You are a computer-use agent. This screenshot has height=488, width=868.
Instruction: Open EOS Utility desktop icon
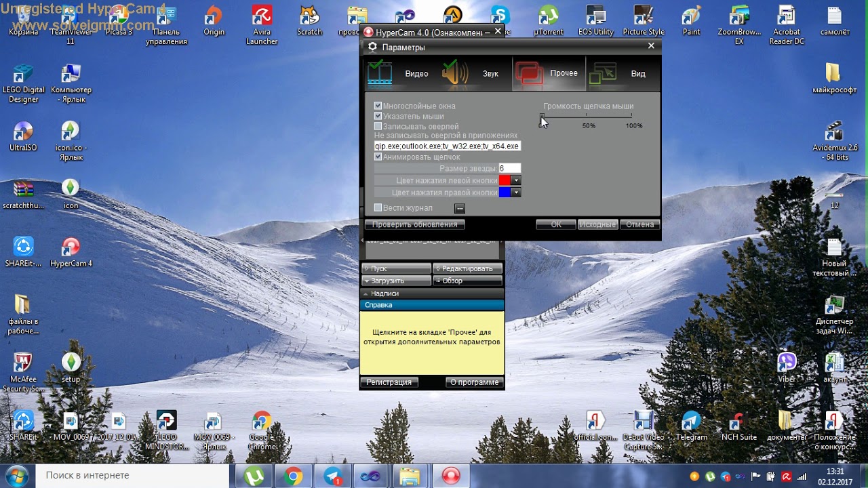click(x=595, y=21)
